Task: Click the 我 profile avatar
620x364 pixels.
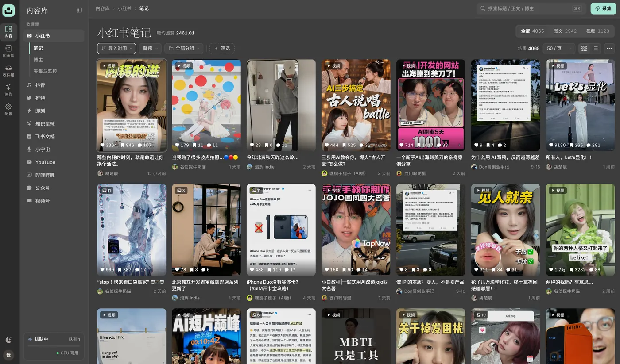Action: [8, 355]
